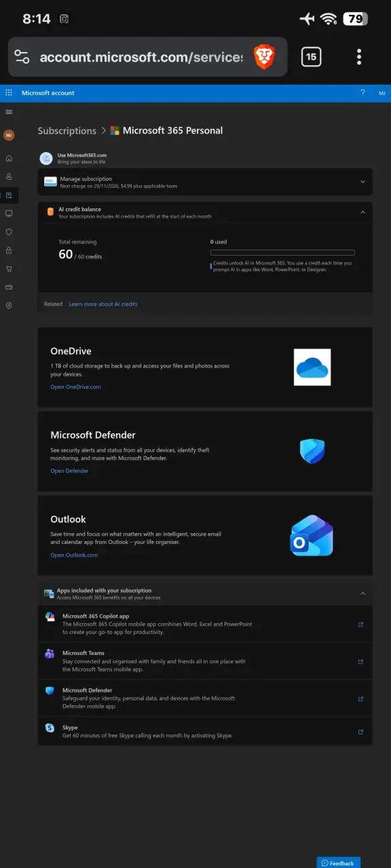Open Your info person icon in sidebar

[x=9, y=176]
